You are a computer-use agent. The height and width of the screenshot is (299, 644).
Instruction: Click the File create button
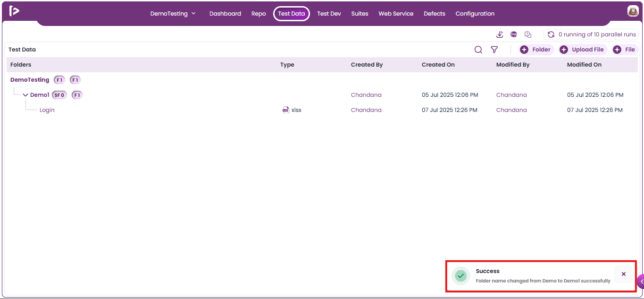point(625,50)
